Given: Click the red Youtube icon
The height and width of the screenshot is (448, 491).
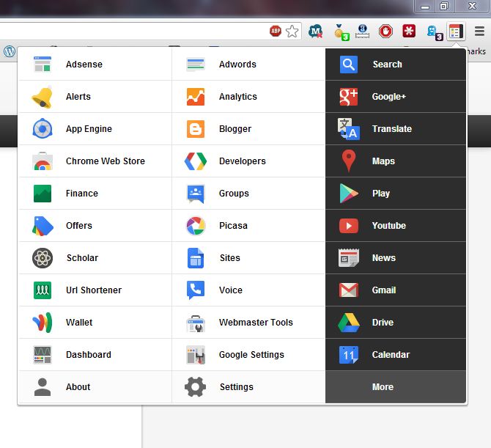Looking at the screenshot, I should (349, 226).
